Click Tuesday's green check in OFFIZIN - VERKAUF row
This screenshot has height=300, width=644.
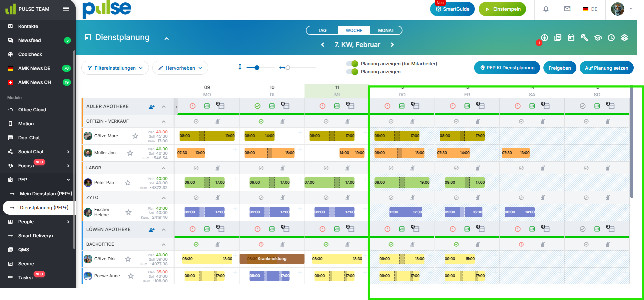[x=261, y=121]
